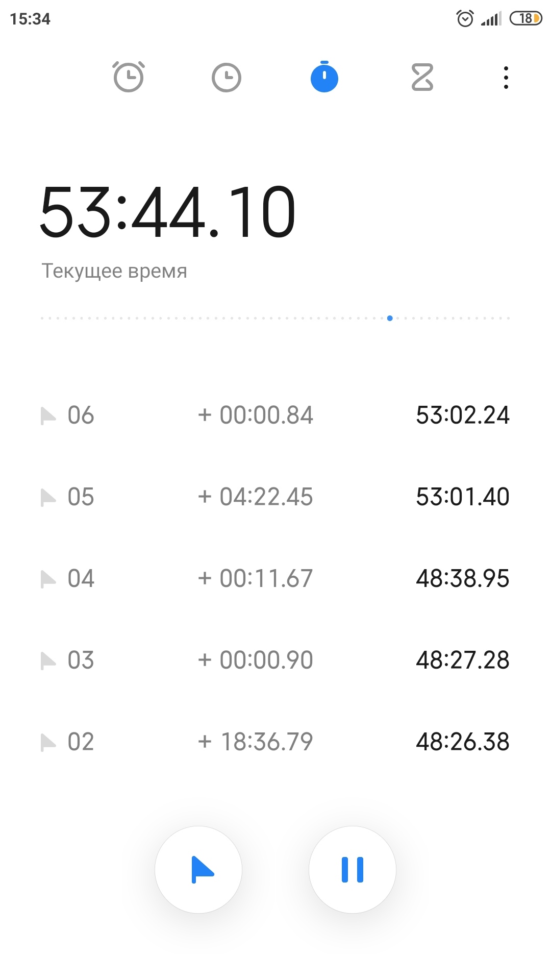Image resolution: width=551 pixels, height=980 pixels.
Task: Select lap 06 total time 53:02.24
Action: [x=462, y=415]
